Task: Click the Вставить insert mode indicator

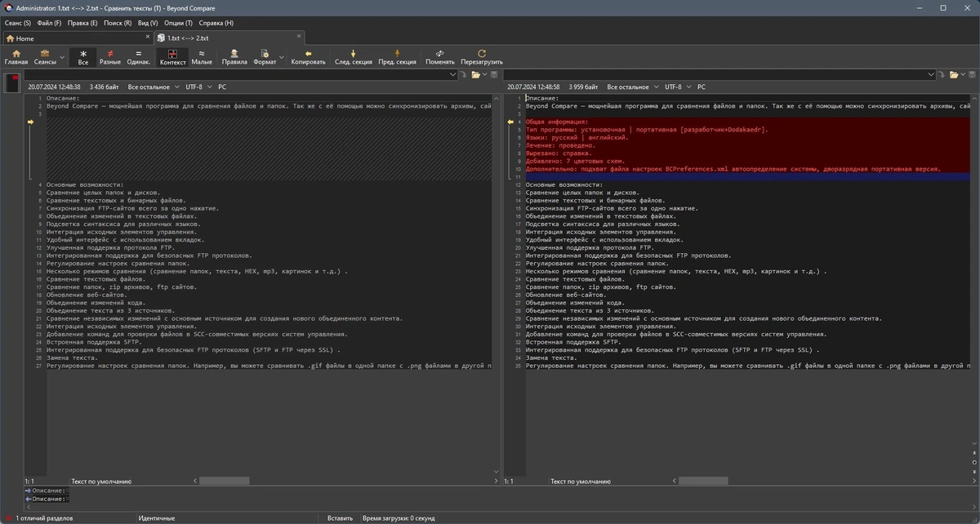Action: click(x=340, y=518)
